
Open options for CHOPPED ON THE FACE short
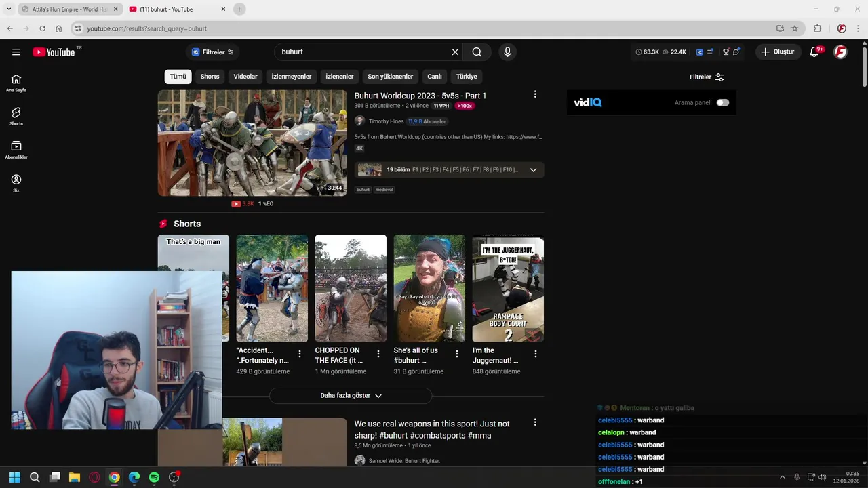point(378,354)
